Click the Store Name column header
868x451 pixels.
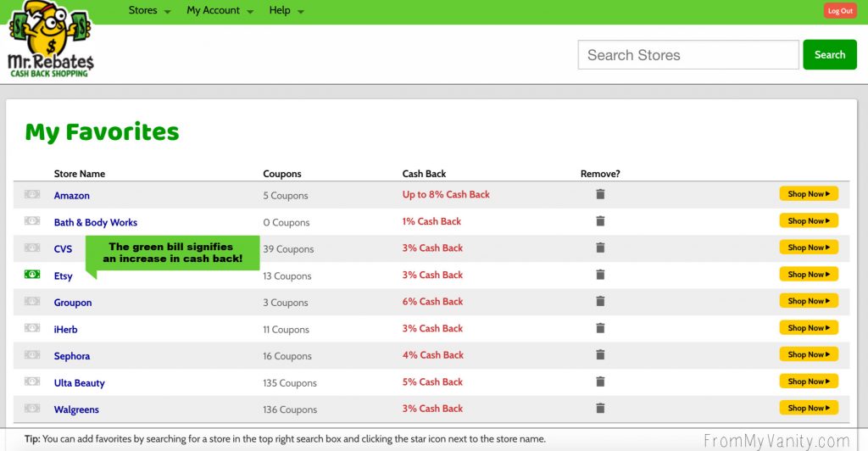pos(79,174)
